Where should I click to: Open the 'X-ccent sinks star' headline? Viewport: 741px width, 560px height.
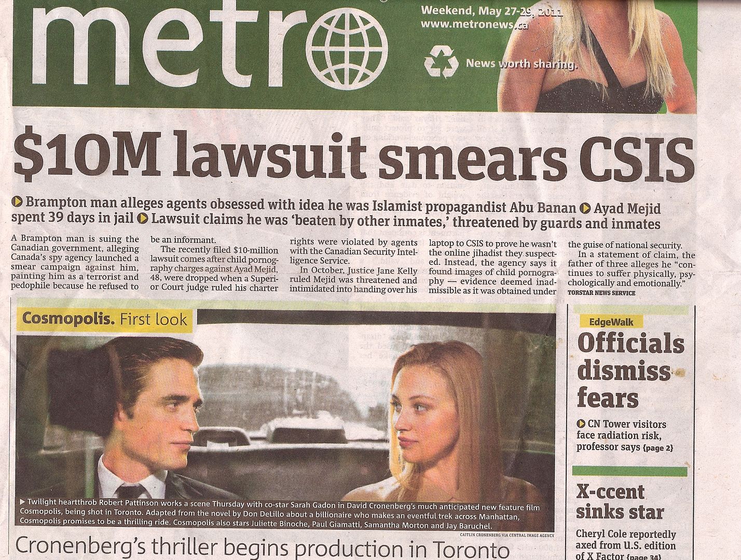(620, 502)
